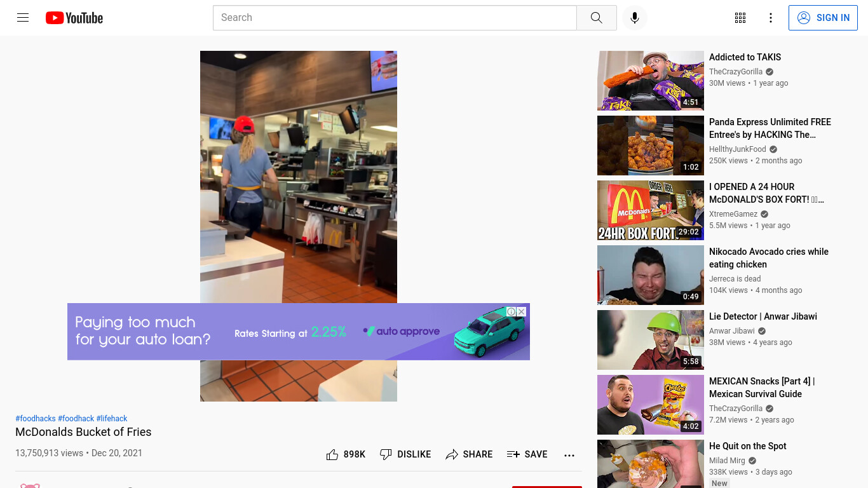
Task: Save the video to a playlist
Action: click(527, 454)
